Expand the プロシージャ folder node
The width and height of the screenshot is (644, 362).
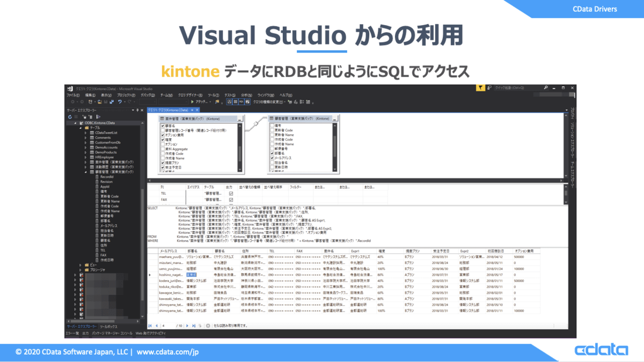coord(80,270)
